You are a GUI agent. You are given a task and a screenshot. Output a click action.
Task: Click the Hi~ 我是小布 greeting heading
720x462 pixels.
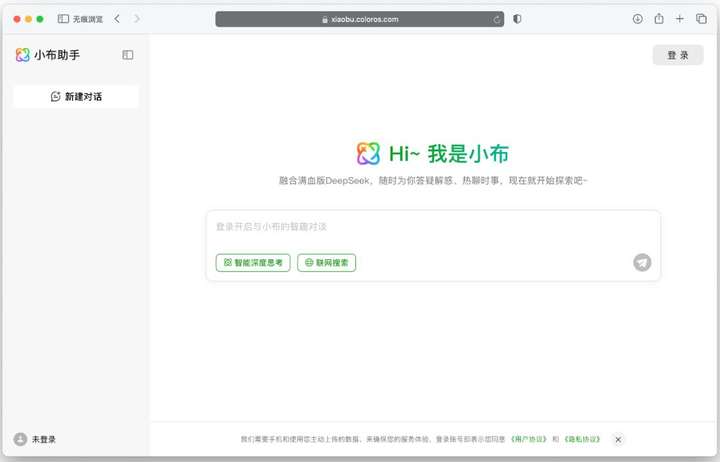pos(449,154)
